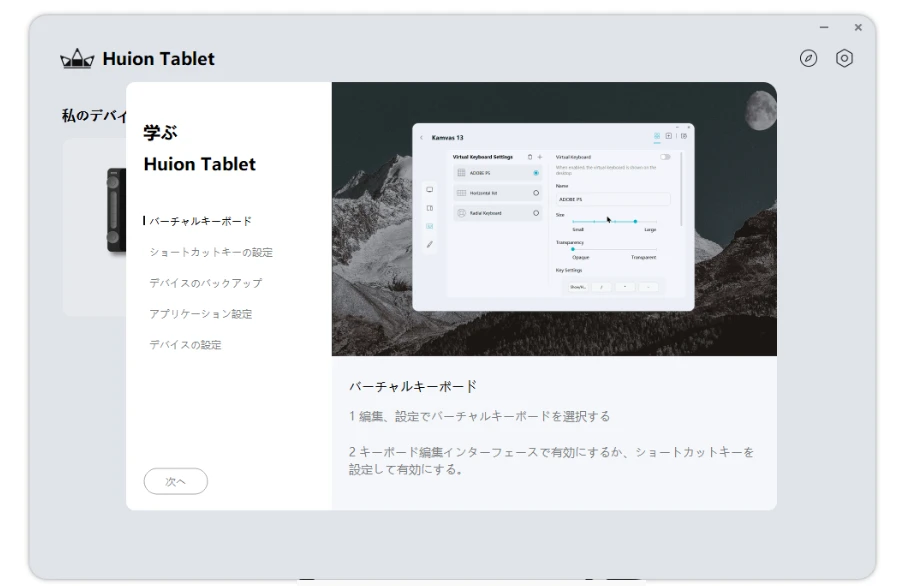
Task: Click the monitor icon in preview sidebar
Action: pyautogui.click(x=429, y=189)
